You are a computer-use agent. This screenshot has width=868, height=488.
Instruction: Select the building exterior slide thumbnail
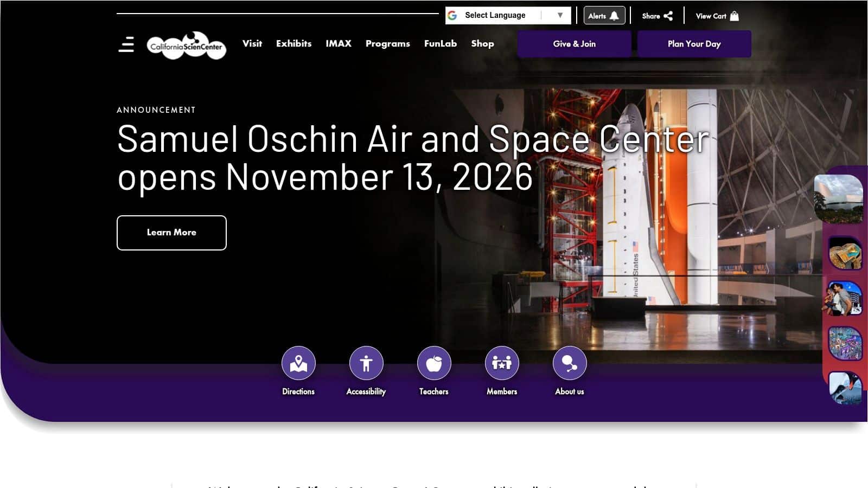pos(839,199)
